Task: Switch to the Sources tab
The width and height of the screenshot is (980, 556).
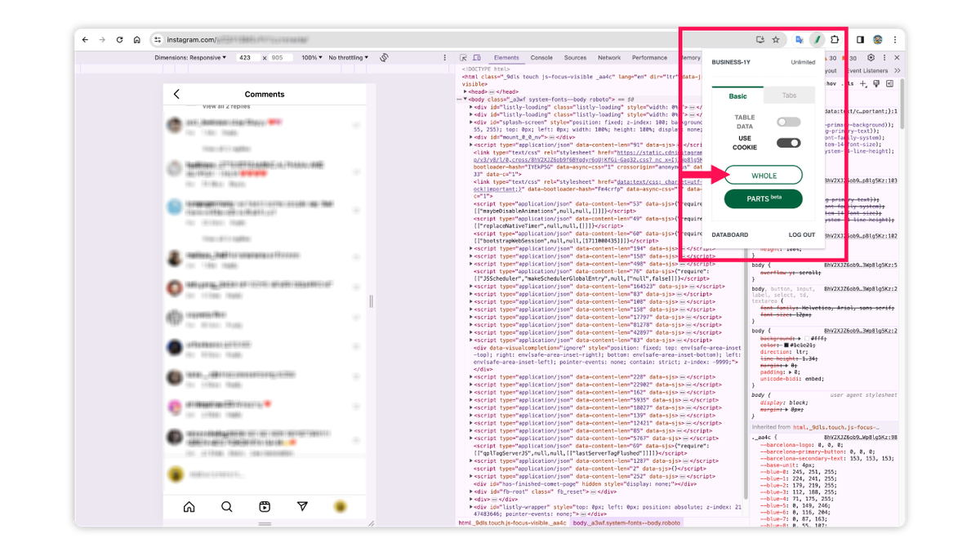Action: pyautogui.click(x=575, y=58)
